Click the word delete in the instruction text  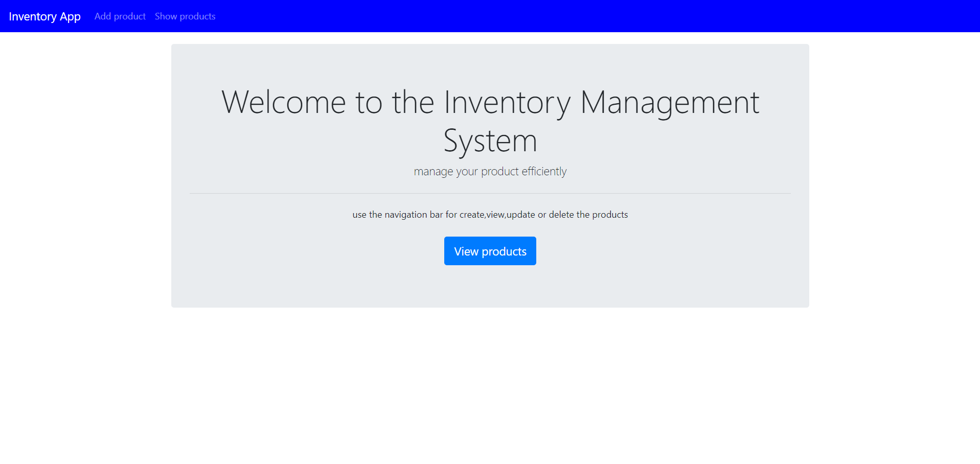tap(561, 215)
